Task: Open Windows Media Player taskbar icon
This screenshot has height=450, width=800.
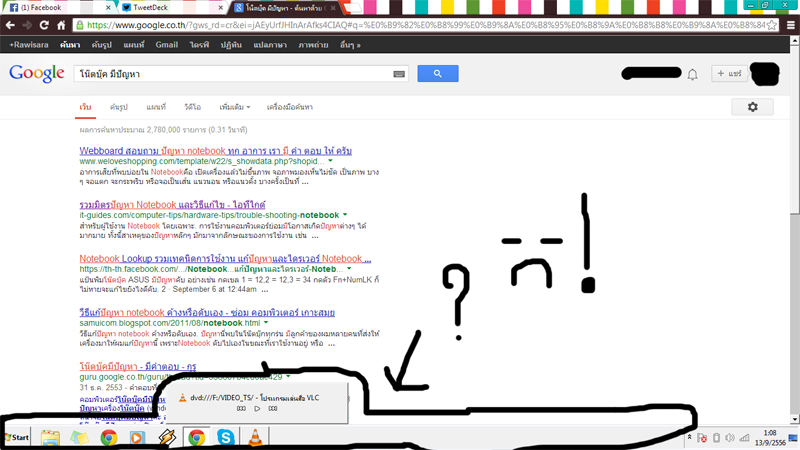Action: 137,438
